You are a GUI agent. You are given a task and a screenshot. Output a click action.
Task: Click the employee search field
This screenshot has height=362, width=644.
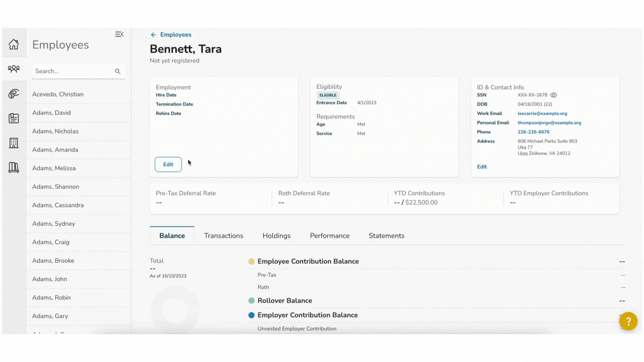[72, 71]
